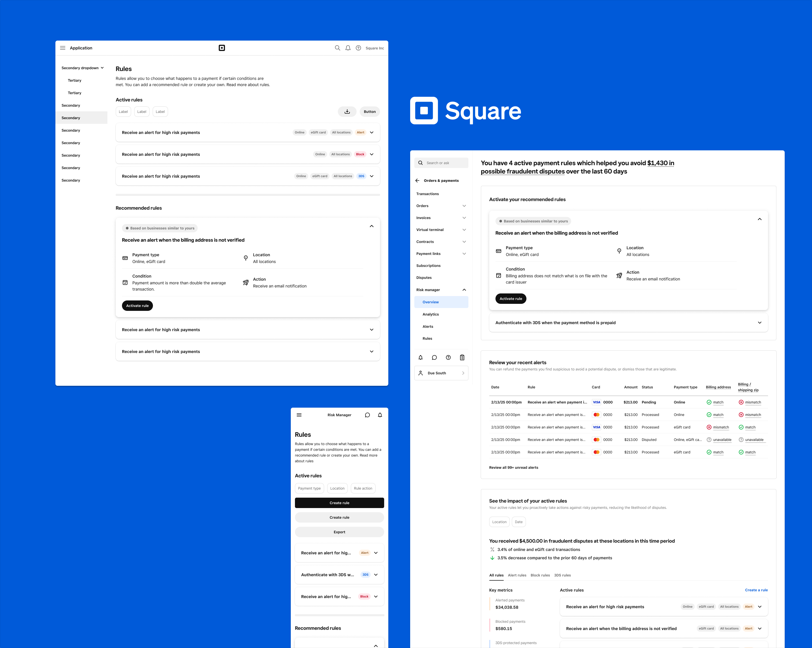Toggle the Payment type filter chip under Active rules
Image resolution: width=812 pixels, height=648 pixels.
point(309,488)
